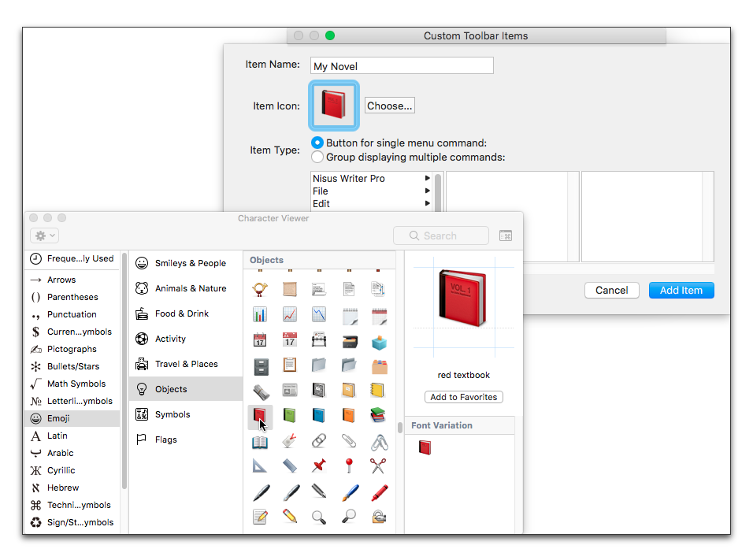753x560 pixels.
Task: Choose the bar chart emoji
Action: point(260,315)
